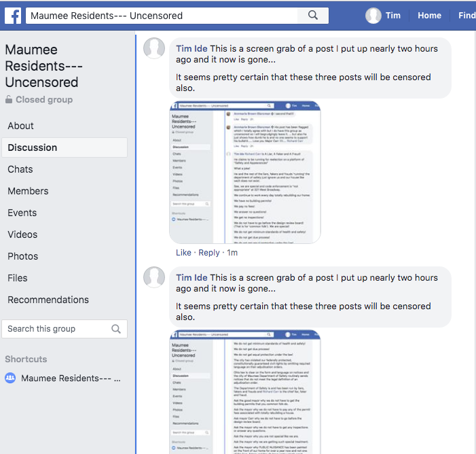Screen dimensions: 476x454
Task: Click the Maumee Residents shortcut group icon
Action: click(x=10, y=378)
